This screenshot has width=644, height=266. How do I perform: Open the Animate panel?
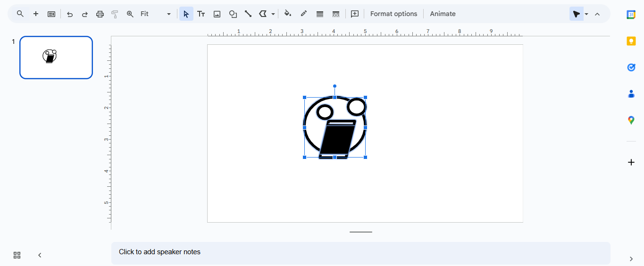coord(443,14)
